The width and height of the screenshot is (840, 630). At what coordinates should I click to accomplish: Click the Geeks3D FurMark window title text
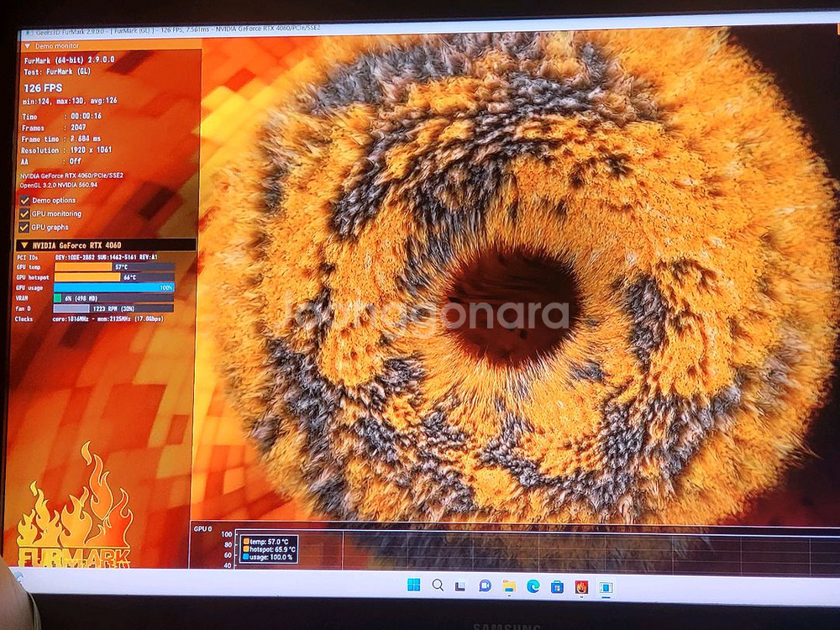pyautogui.click(x=178, y=29)
